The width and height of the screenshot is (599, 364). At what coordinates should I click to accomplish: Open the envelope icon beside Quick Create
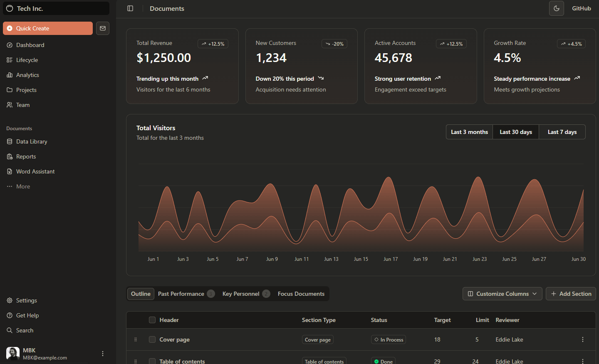pyautogui.click(x=102, y=28)
